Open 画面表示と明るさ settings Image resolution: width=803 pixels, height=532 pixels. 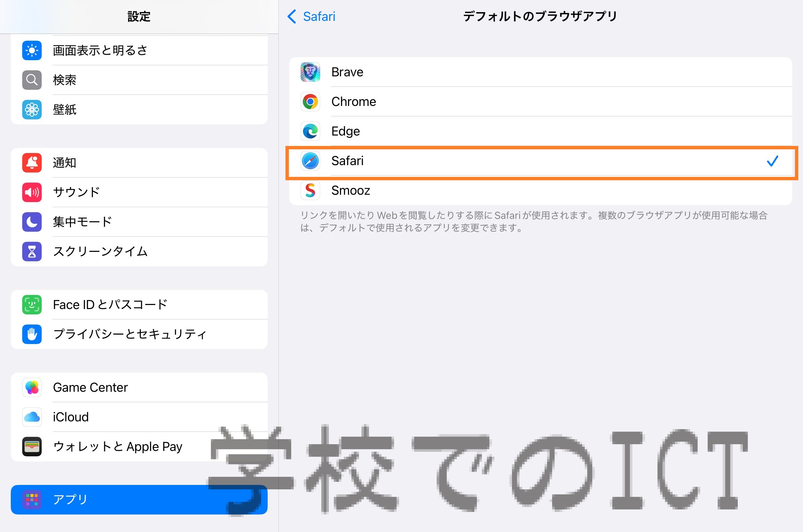click(x=139, y=50)
